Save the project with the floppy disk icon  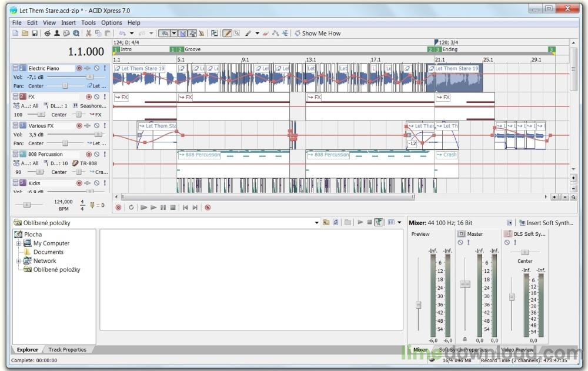[x=35, y=34]
